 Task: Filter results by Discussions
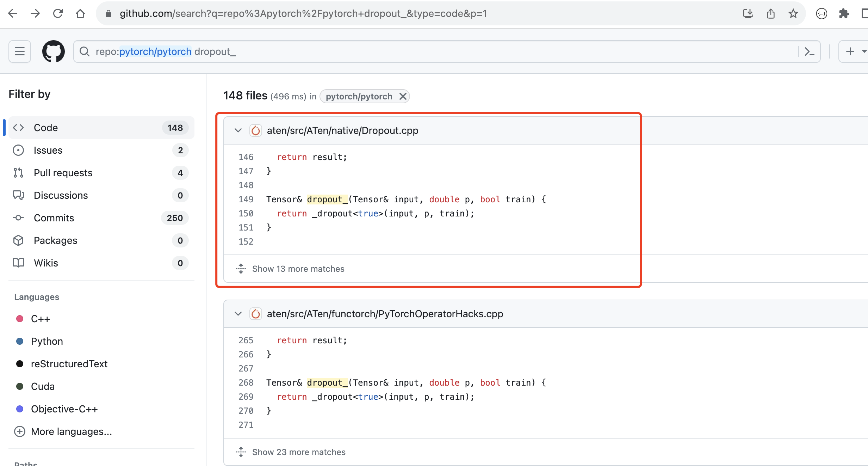click(x=101, y=195)
